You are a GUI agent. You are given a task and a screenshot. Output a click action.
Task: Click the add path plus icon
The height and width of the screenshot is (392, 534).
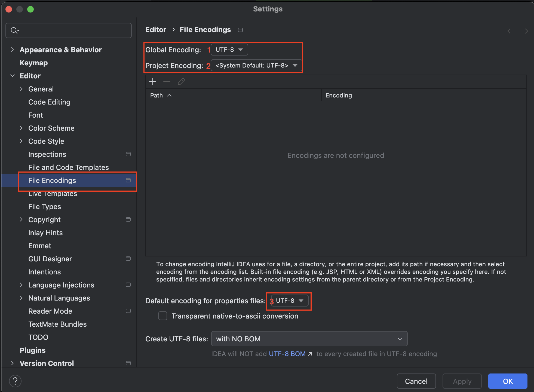point(153,81)
